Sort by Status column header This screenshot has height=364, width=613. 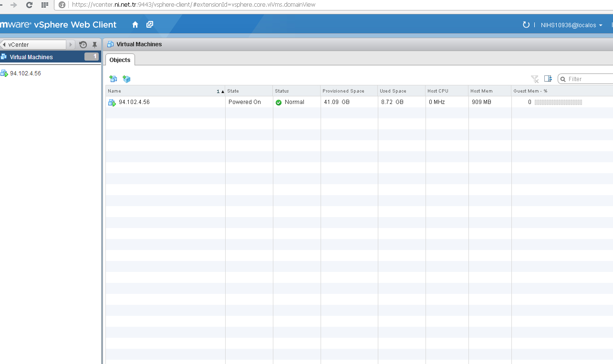tap(297, 91)
